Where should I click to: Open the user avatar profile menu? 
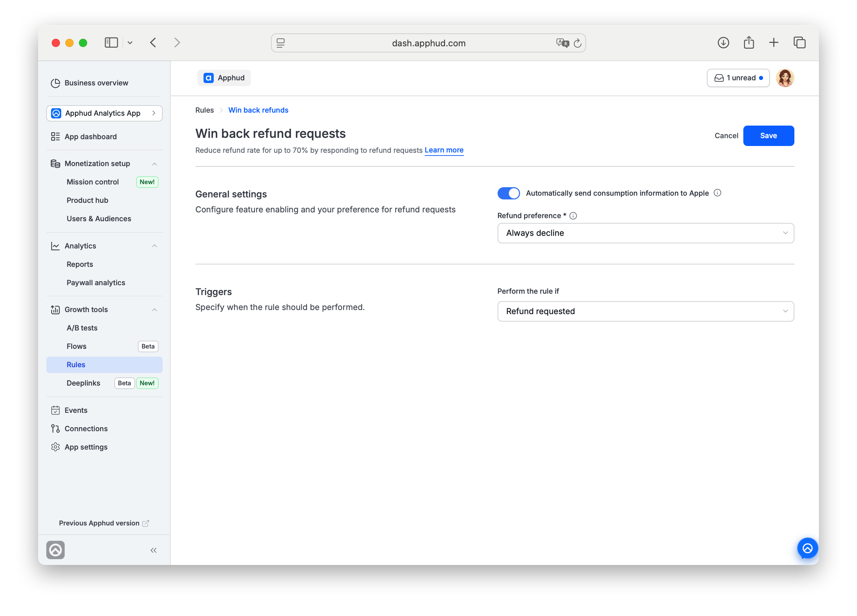click(x=785, y=78)
